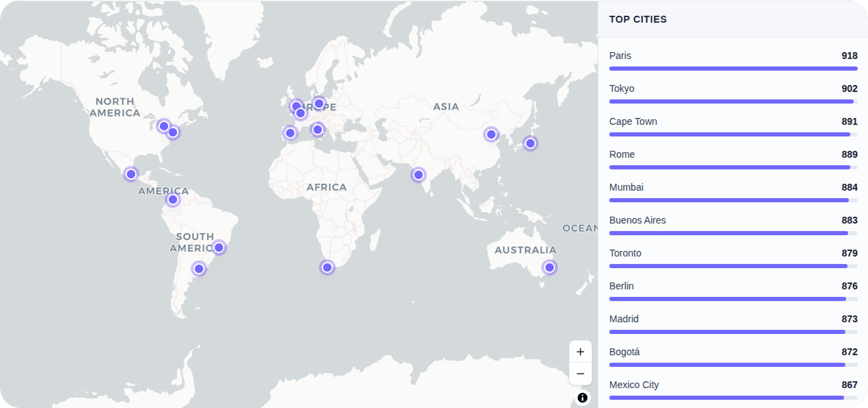Screen dimensions: 868x408
Task: Click Toronto in the Top Cities list
Action: [x=734, y=257]
